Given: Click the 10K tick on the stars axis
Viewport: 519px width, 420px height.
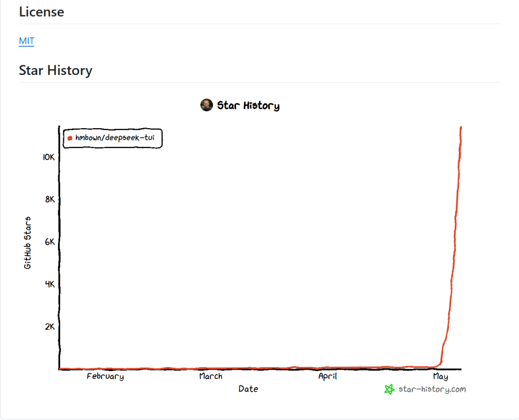Looking at the screenshot, I should (49, 157).
